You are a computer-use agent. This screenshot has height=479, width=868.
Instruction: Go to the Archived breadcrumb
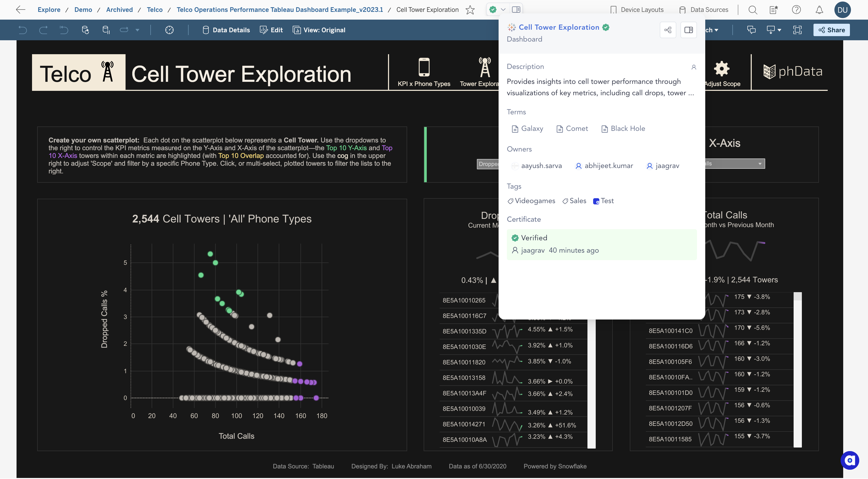(x=119, y=10)
